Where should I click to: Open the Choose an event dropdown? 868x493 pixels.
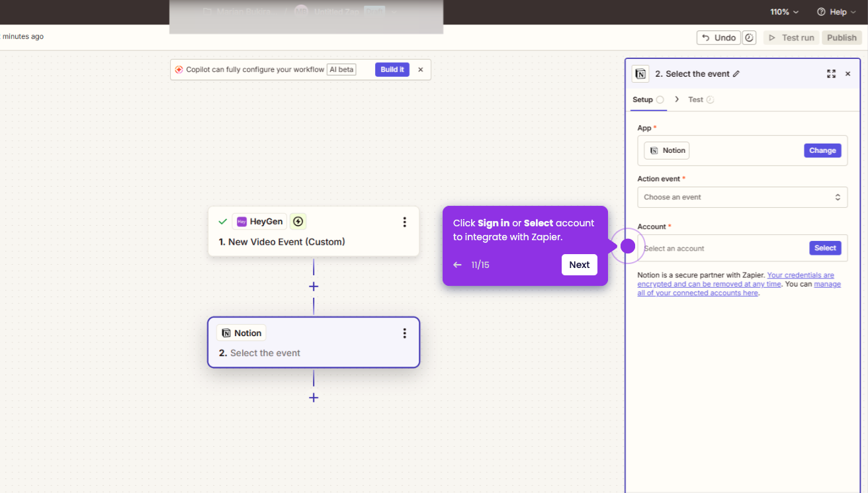(x=742, y=197)
